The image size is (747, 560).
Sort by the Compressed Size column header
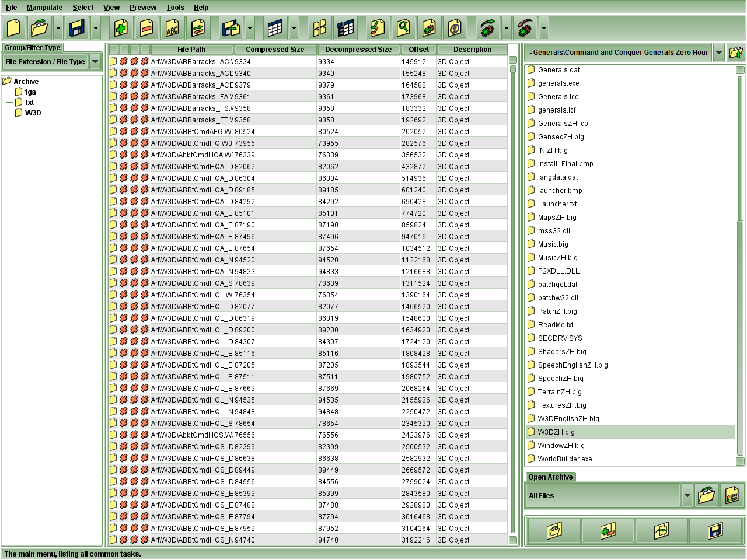tap(275, 50)
